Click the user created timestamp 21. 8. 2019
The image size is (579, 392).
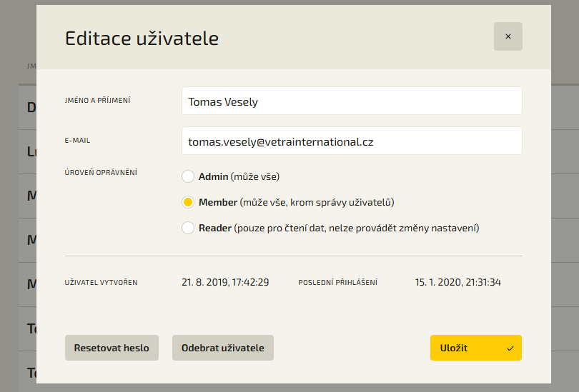[225, 282]
